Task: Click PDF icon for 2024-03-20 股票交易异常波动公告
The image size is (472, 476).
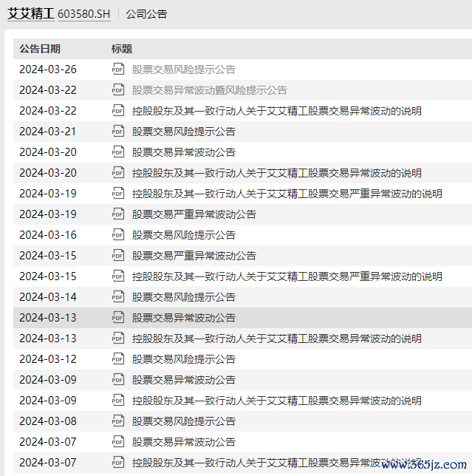Action: pos(118,152)
